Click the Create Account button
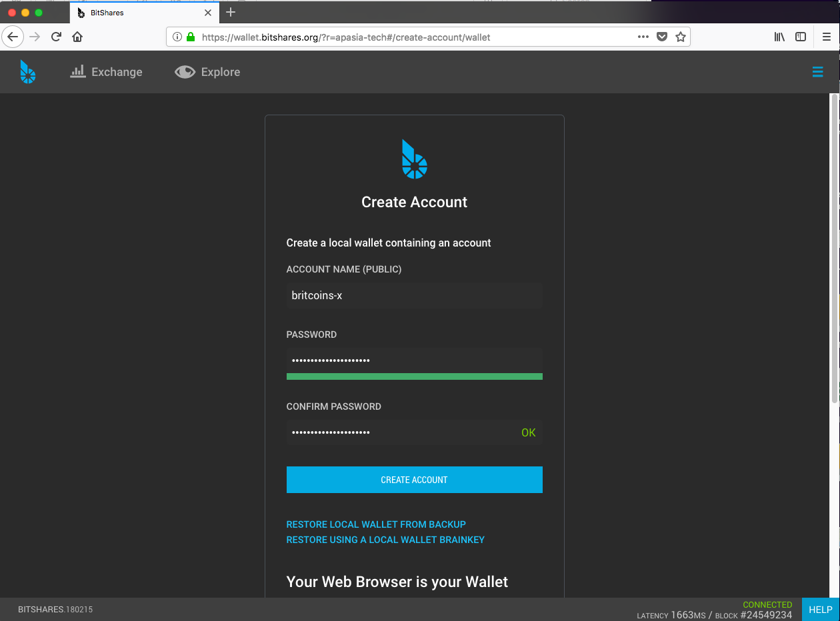 tap(415, 480)
